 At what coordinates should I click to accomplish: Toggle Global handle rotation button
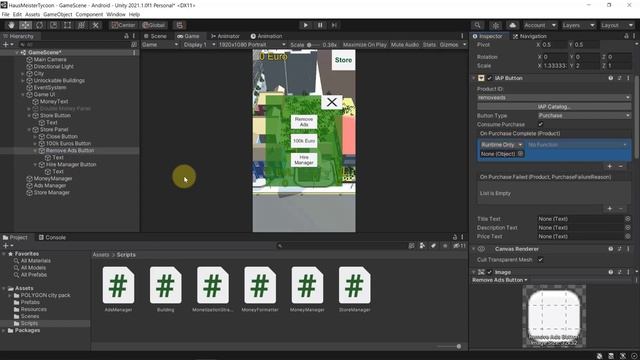point(154,25)
